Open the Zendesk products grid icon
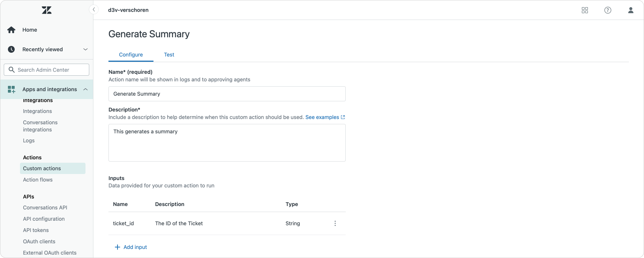This screenshot has width=644, height=258. pyautogui.click(x=585, y=10)
